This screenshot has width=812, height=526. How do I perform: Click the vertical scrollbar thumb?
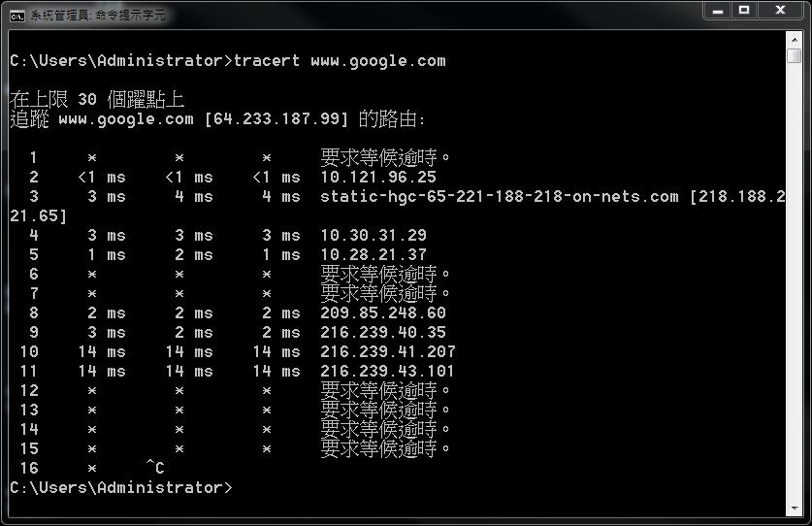(794, 56)
